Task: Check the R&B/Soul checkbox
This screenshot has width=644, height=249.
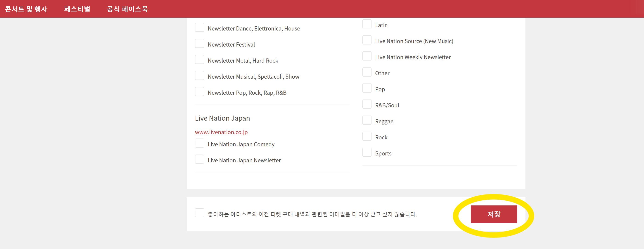Action: pos(367,105)
